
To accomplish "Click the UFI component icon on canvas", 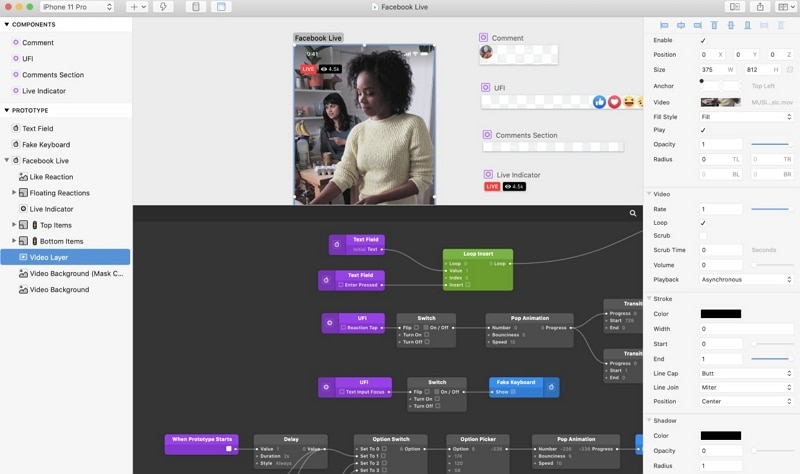I will (486, 87).
